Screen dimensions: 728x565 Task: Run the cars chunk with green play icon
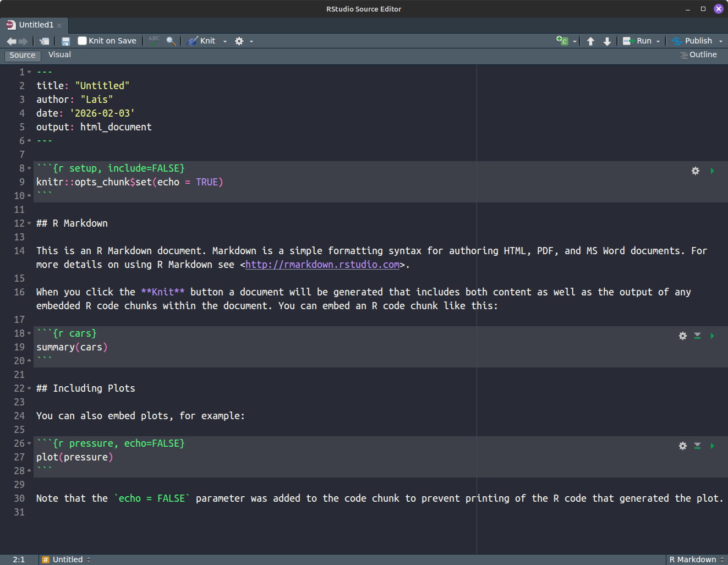[712, 336]
